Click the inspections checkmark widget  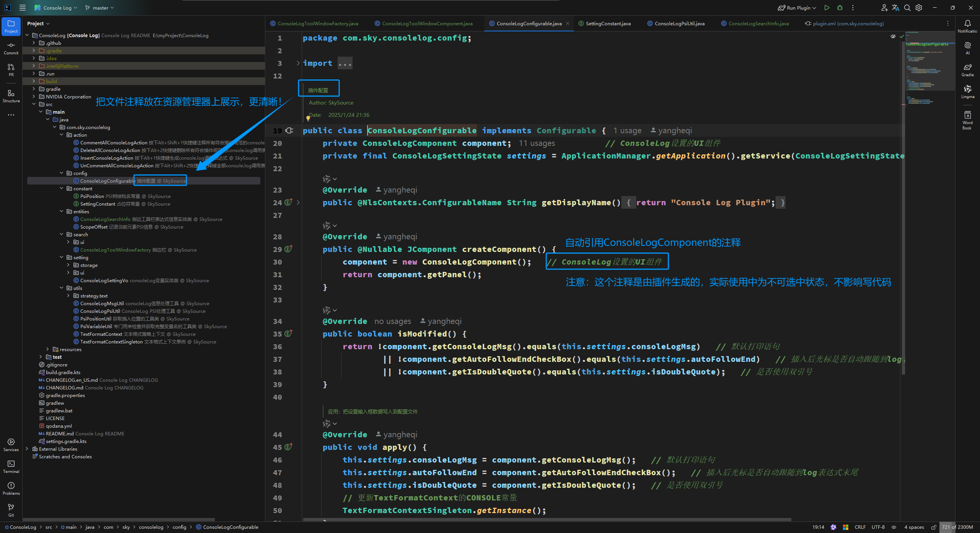(x=902, y=36)
